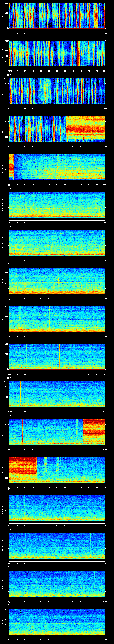
Task: Open the spectrogram panel starting at 9:35:00
Action: click(57, 167)
